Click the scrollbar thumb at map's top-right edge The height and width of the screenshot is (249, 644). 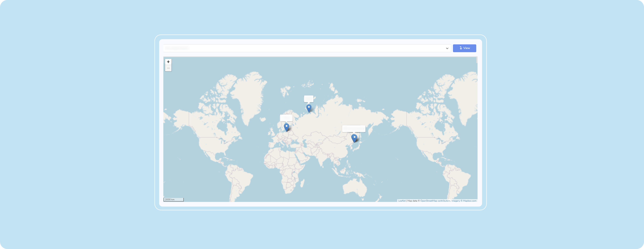pyautogui.click(x=477, y=60)
